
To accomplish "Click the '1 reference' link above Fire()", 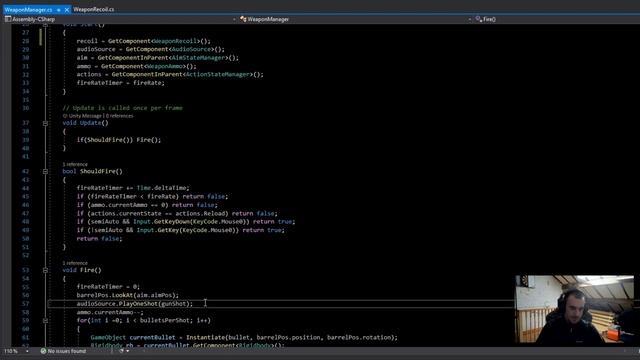I will click(x=75, y=263).
